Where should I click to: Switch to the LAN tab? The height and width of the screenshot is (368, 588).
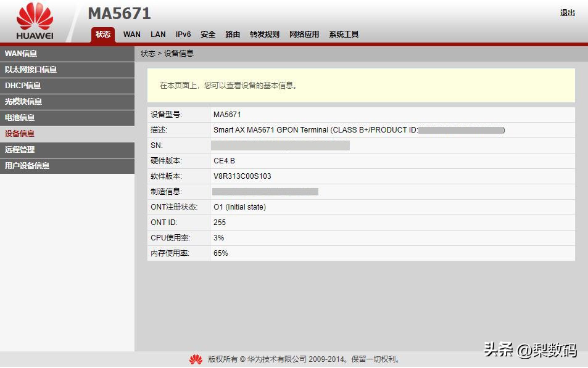click(157, 35)
